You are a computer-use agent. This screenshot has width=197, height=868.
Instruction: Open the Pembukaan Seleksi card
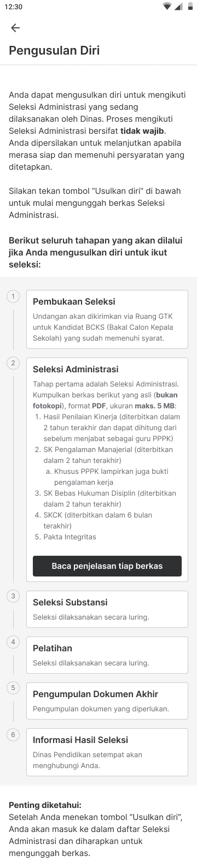[x=107, y=319]
